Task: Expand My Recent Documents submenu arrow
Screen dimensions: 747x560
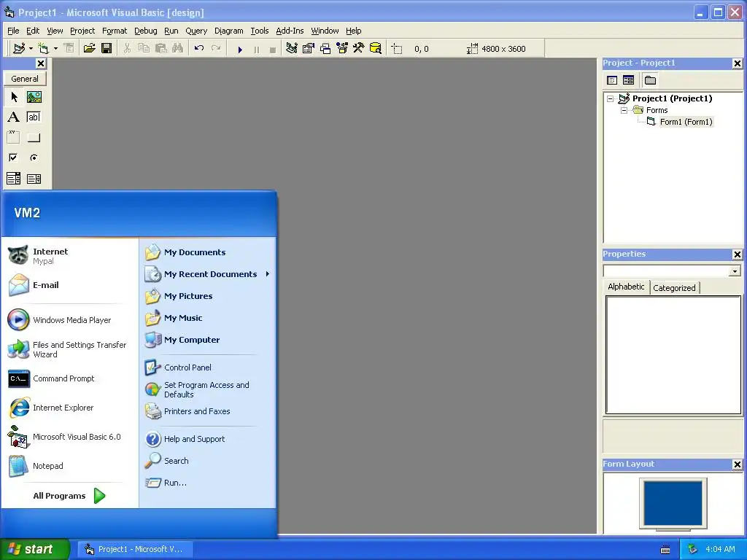Action: (x=268, y=274)
